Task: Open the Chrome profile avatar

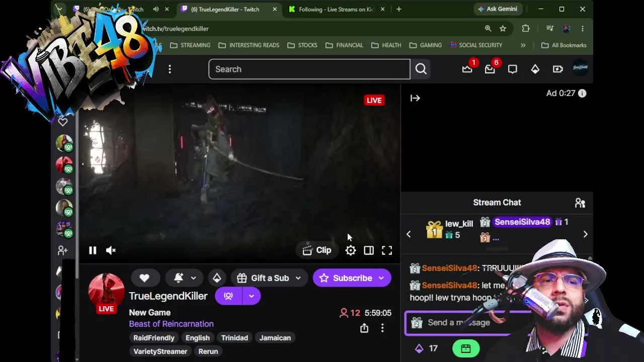Action: click(x=567, y=29)
